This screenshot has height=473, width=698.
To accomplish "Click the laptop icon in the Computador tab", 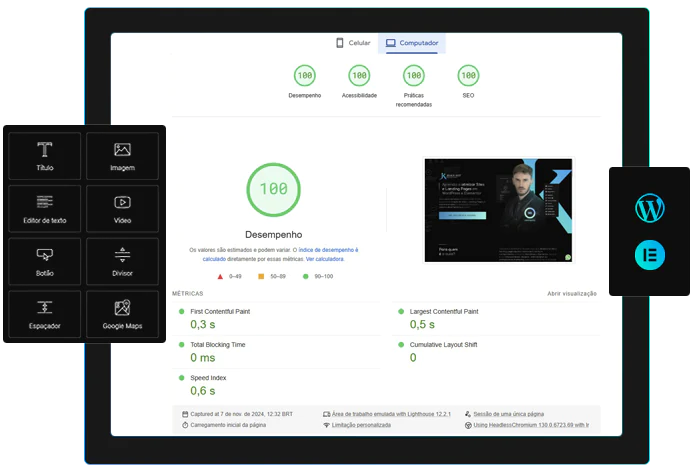I will point(390,43).
